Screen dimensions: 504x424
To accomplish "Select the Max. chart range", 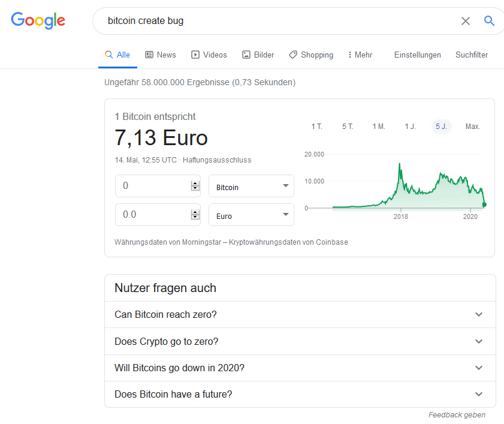I will pos(472,127).
